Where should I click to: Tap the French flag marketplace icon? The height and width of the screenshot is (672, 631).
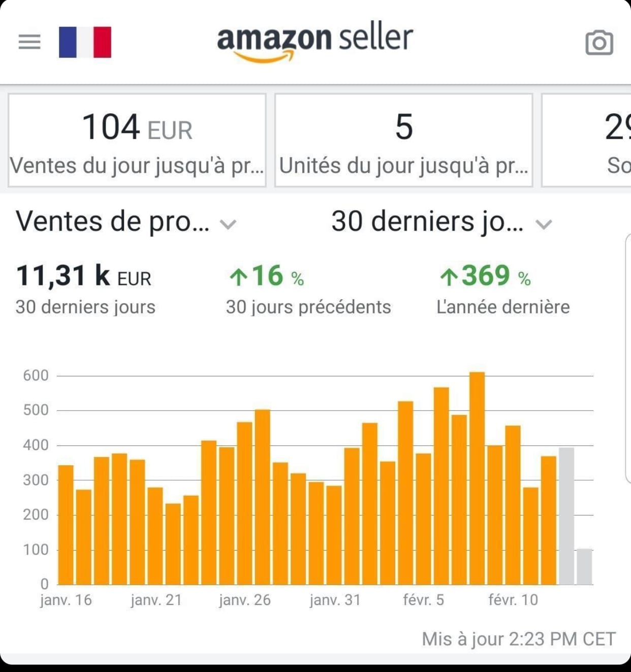click(x=85, y=42)
